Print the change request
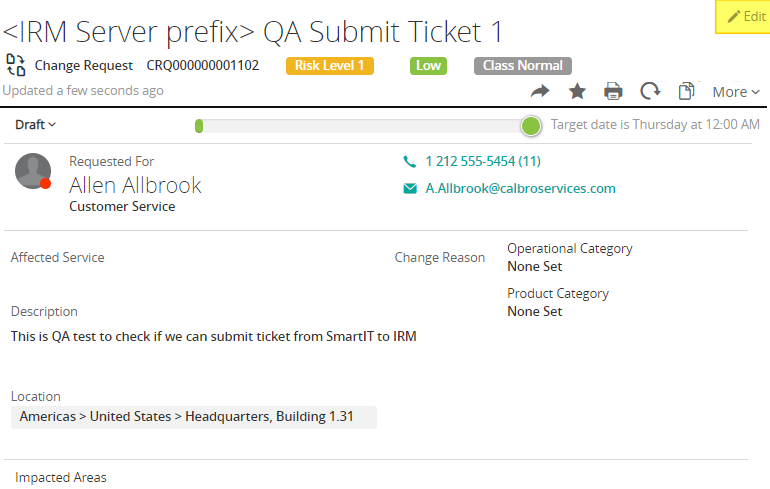 click(x=613, y=91)
